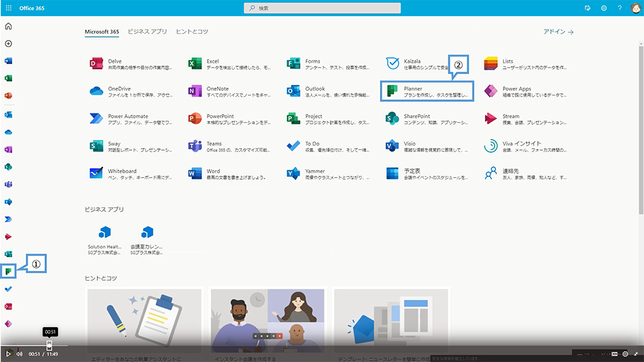Open OneNote from the app grid
The width and height of the screenshot is (644, 362).
point(229,91)
